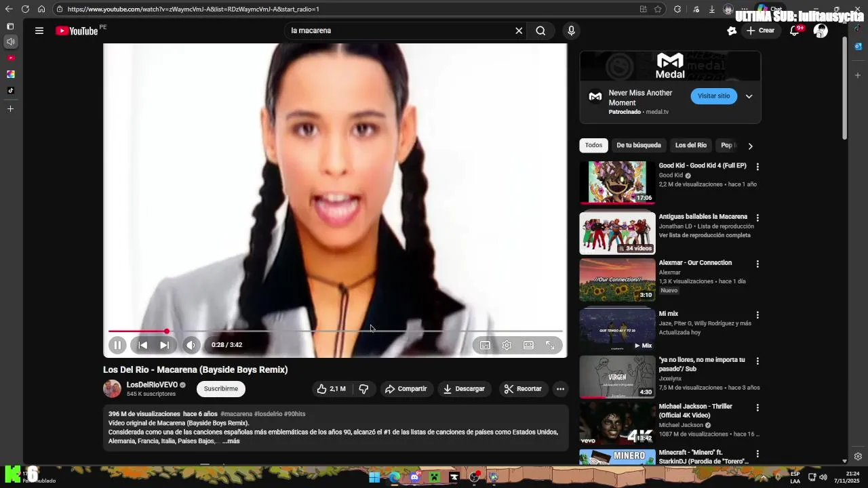This screenshot has height=488, width=868.
Task: Open the YouTube hamburger guide menu
Action: pyautogui.click(x=39, y=30)
